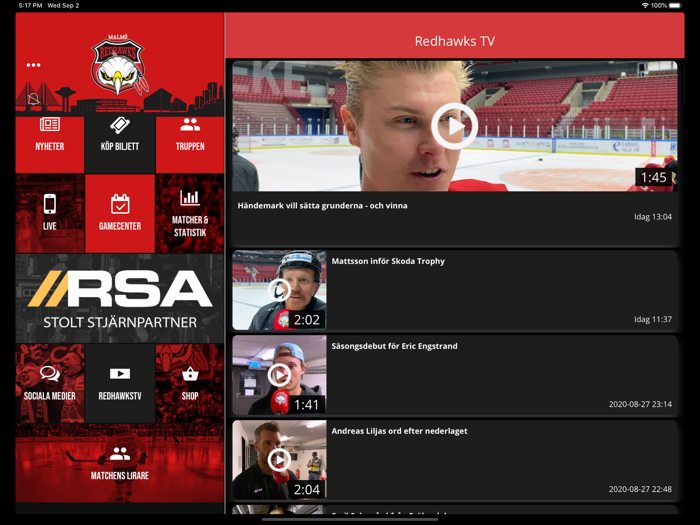This screenshot has width=700, height=525.
Task: Open the three-dots more menu
Action: (x=34, y=65)
